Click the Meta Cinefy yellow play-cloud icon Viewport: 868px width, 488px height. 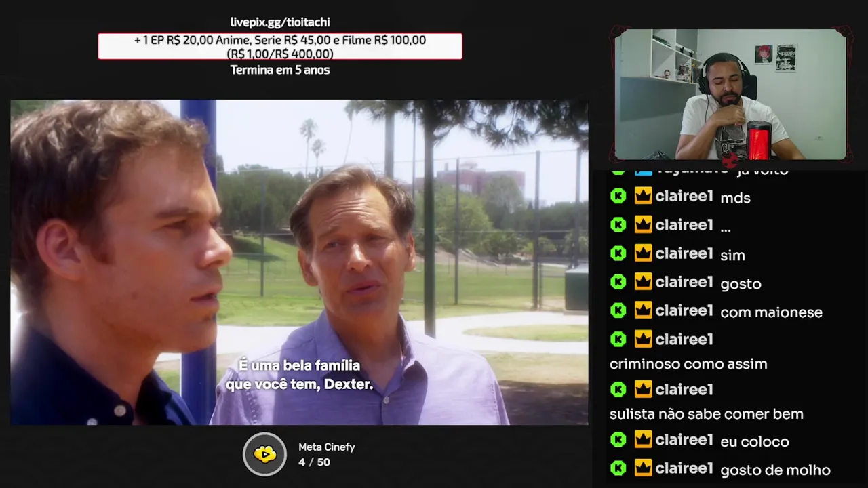(x=265, y=454)
